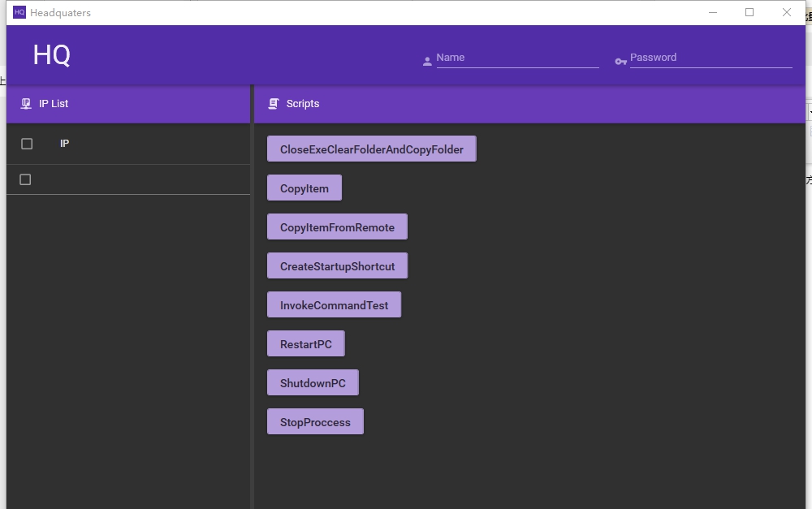Focus the Password input field
Viewport: 812px width, 509px height.
[x=710, y=58]
